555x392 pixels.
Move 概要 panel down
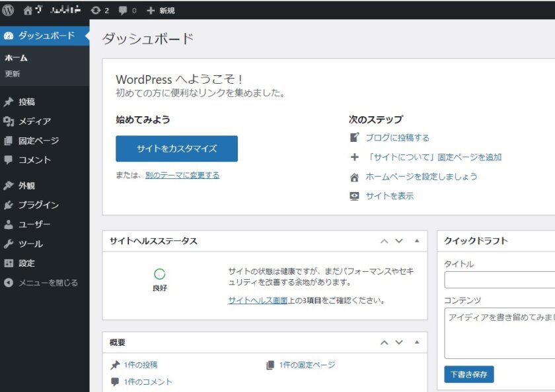pyautogui.click(x=399, y=343)
